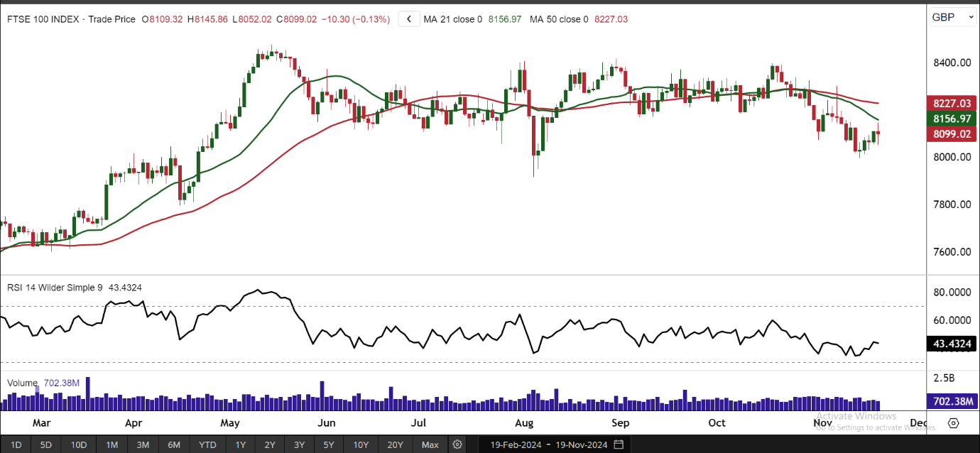Click the FTSE 100 INDEX series title
This screenshot has width=980, height=453.
[x=44, y=19]
